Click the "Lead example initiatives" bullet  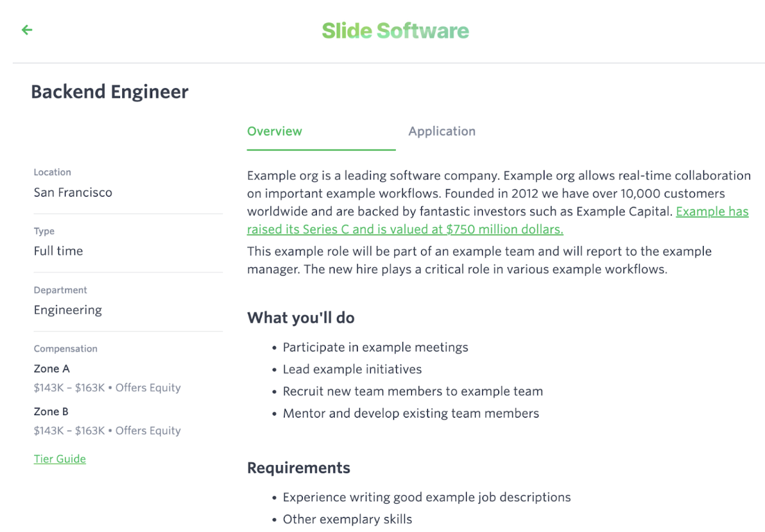(352, 369)
